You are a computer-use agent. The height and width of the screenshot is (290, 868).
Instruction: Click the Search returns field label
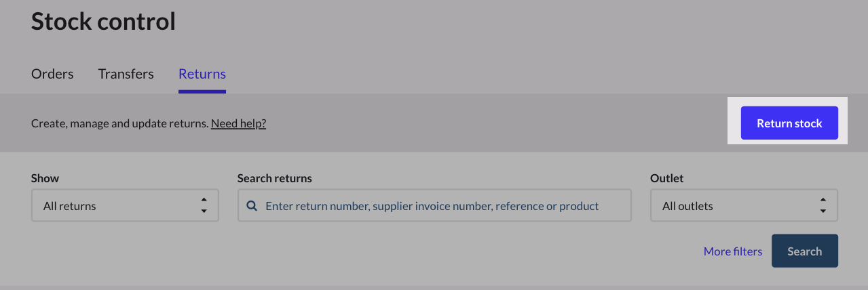point(275,178)
